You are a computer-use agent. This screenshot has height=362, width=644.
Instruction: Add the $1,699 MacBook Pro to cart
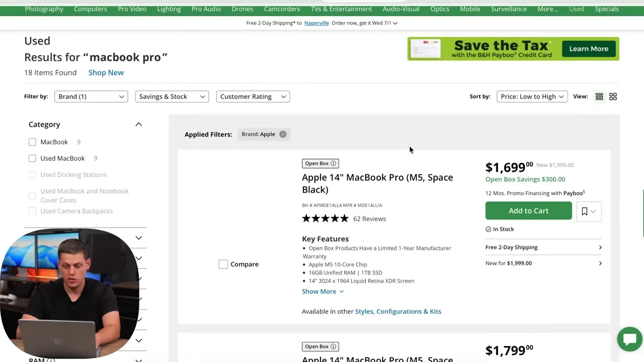tap(529, 211)
